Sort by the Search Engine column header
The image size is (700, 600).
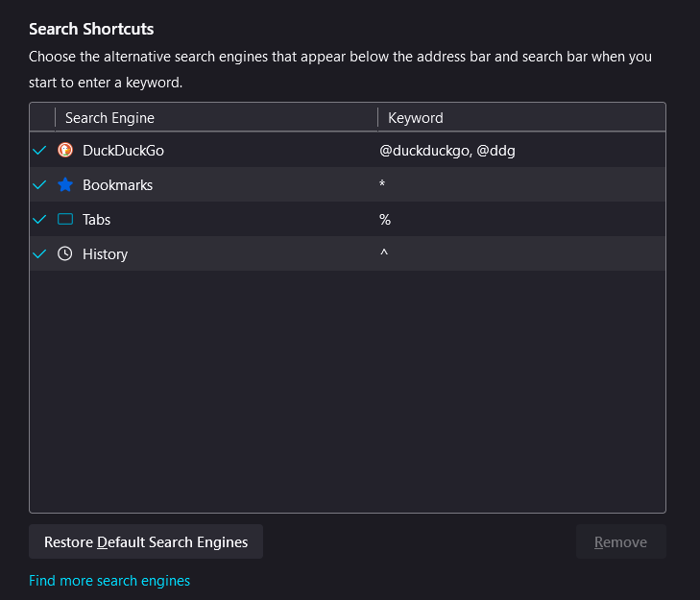109,117
